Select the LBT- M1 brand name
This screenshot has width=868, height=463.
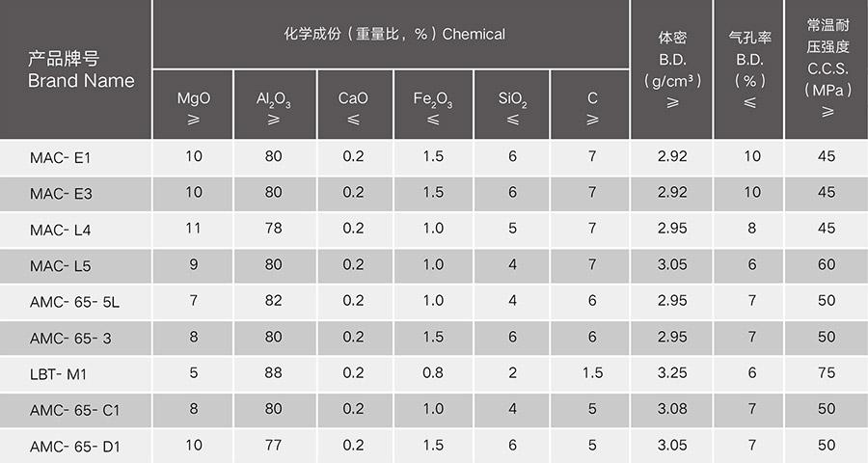coord(58,375)
